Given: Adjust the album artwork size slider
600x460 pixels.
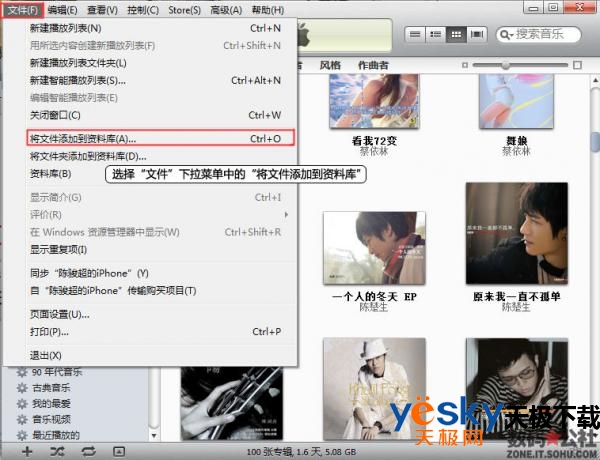Looking at the screenshot, I should (x=506, y=65).
